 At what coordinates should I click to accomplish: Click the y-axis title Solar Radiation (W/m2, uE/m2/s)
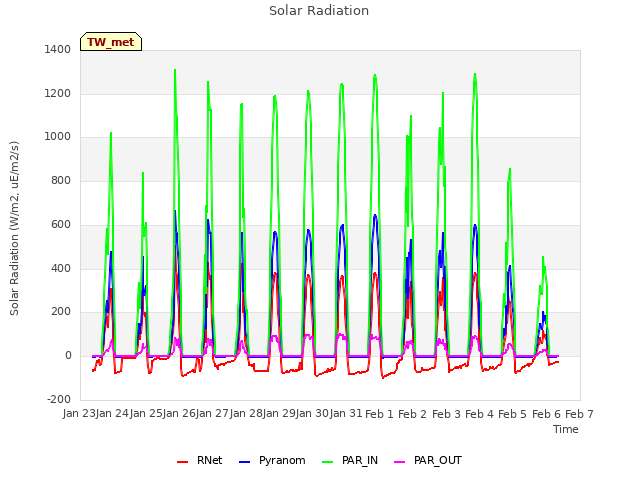(14, 228)
